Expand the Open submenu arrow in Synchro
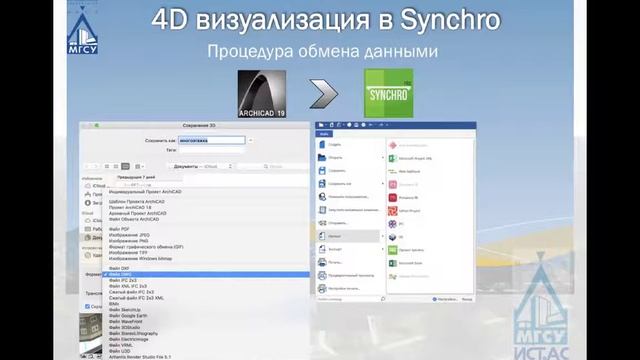Screen dimensions: 640x360 click(x=383, y=158)
